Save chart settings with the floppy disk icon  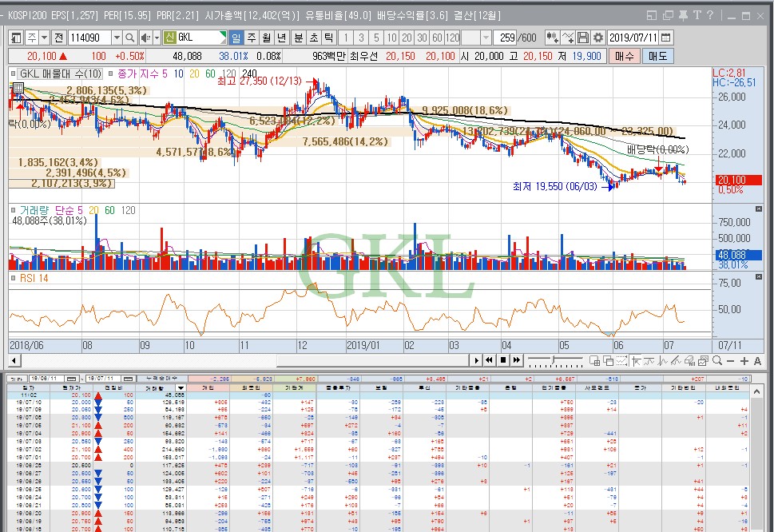[583, 38]
